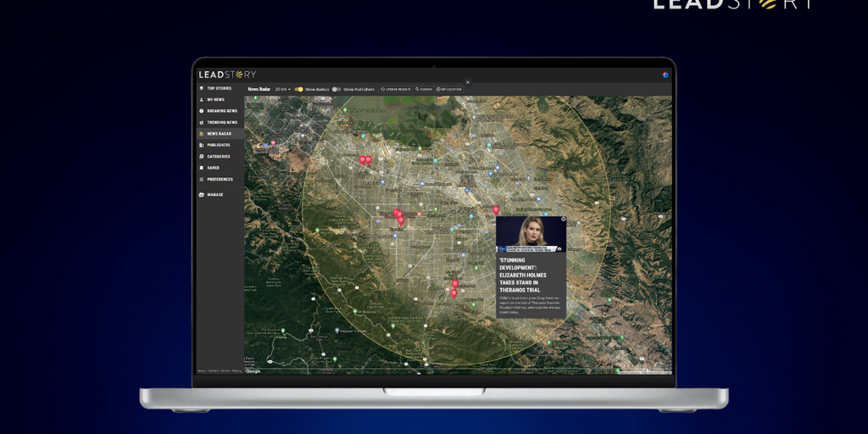Open the Elizabeth Holmes story thumbnail image
Image resolution: width=868 pixels, height=434 pixels.
531,235
